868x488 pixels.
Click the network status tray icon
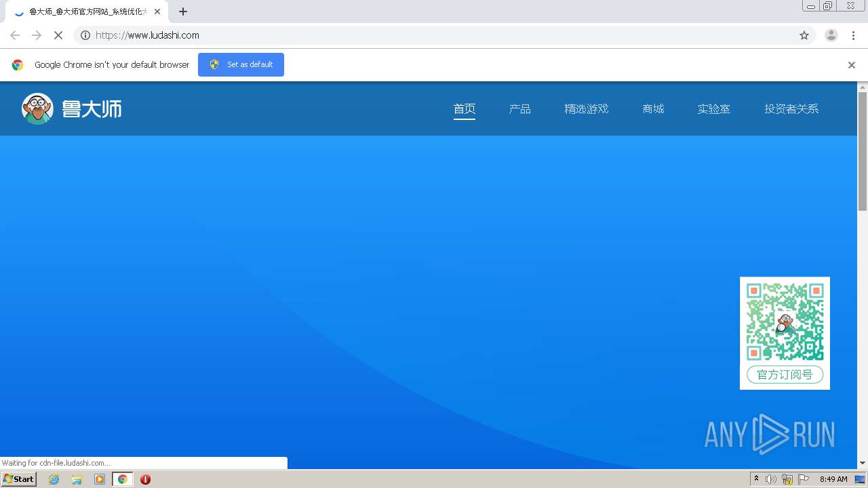[x=787, y=479]
